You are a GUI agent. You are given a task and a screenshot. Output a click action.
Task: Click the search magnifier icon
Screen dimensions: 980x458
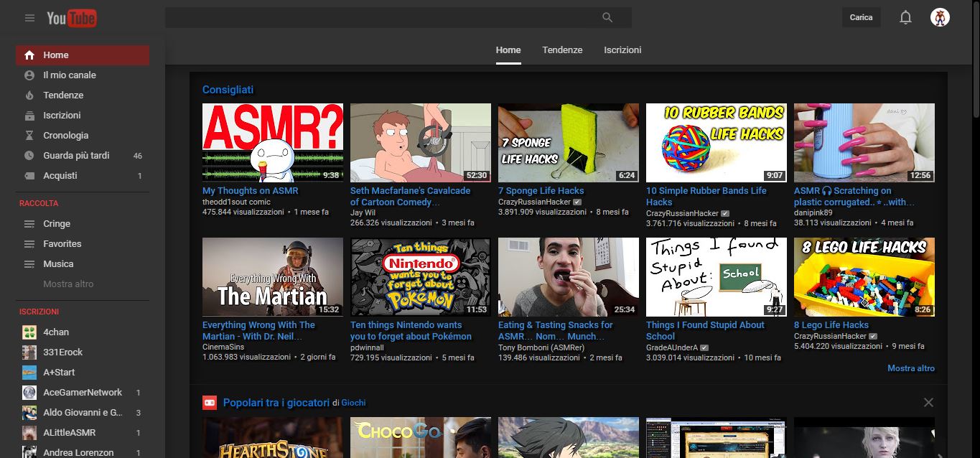[x=607, y=18]
